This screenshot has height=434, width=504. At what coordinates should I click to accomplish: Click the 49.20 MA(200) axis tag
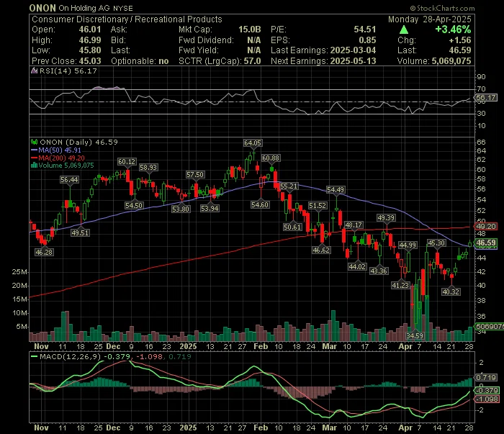tap(486, 226)
